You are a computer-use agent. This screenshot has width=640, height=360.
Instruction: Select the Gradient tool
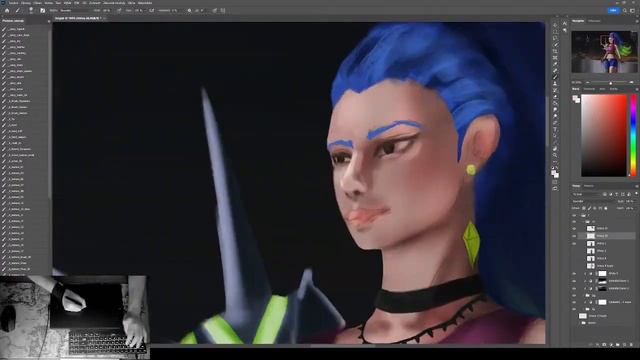tap(555, 103)
